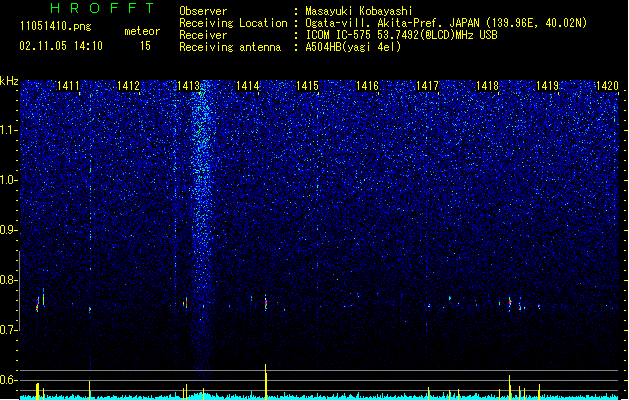Click the 0.7 frequency axis label
This screenshot has height=400, width=629.
(x=9, y=330)
